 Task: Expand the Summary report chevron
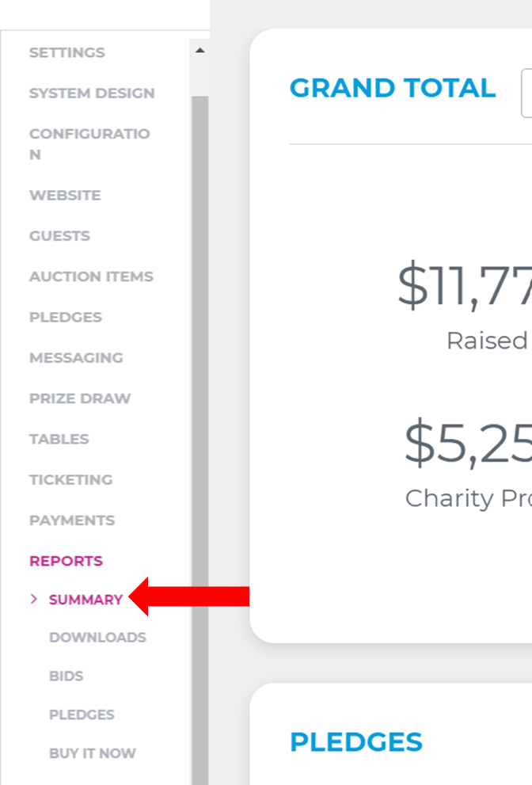click(32, 600)
